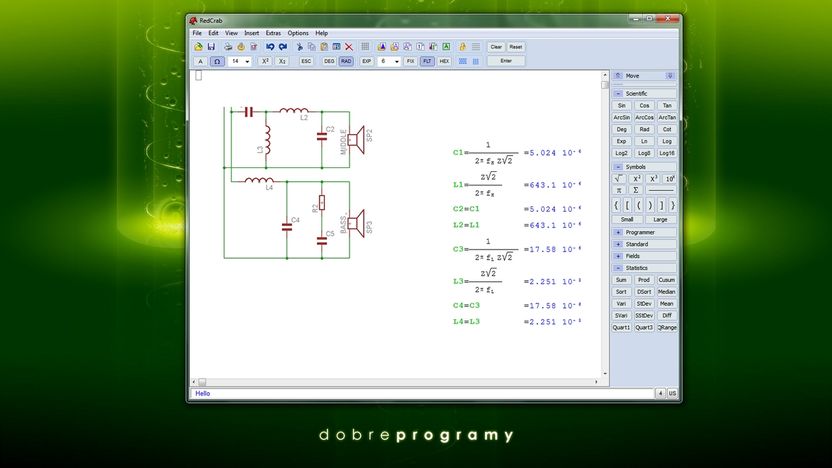This screenshot has height=468, width=832.
Task: Toggle EXP number format
Action: 367,61
